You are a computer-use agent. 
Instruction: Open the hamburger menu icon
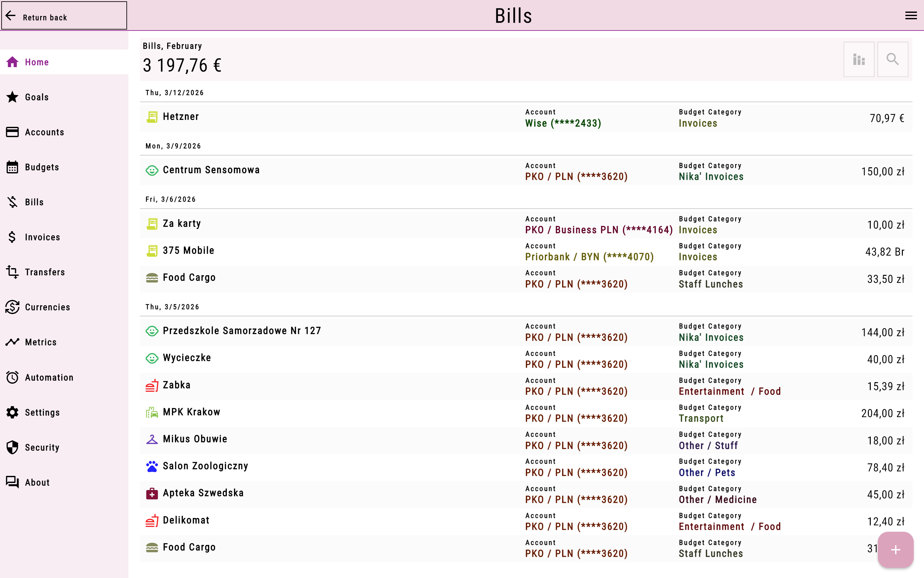pyautogui.click(x=911, y=16)
